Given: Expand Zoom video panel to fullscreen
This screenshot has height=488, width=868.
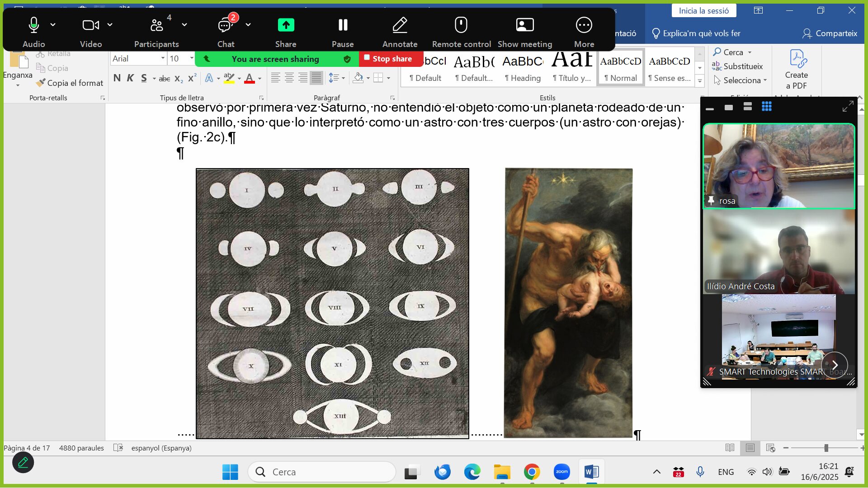Looking at the screenshot, I should [848, 107].
